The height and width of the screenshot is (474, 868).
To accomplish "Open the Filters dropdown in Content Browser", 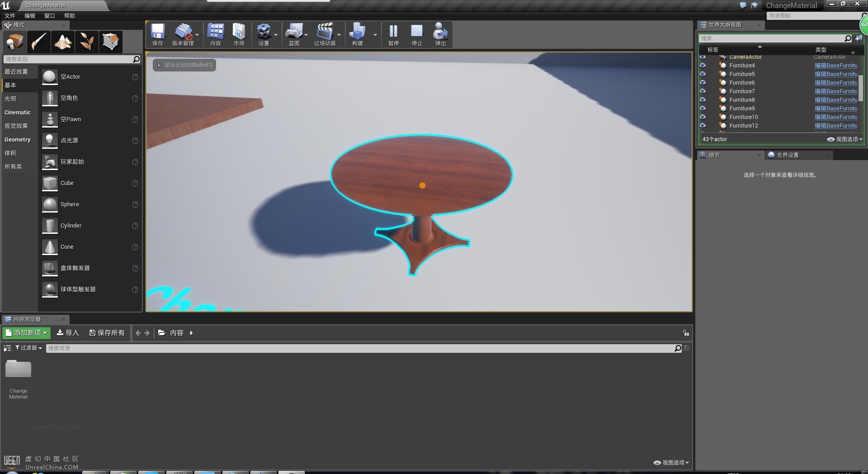I will [28, 348].
